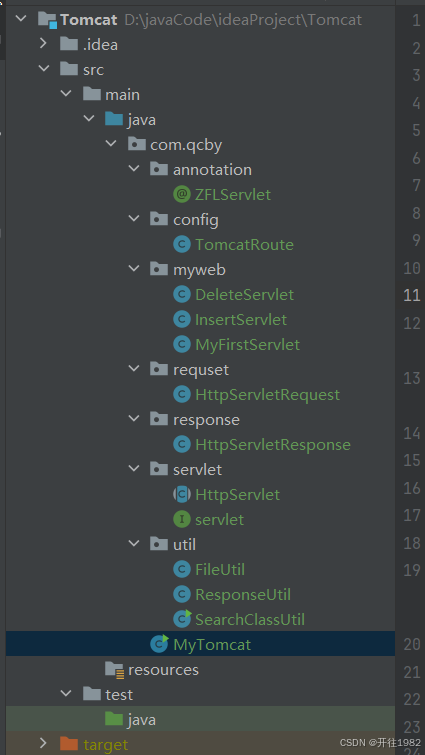The width and height of the screenshot is (425, 755).
Task: Click the SearchClassUtil runnable class icon
Action: (182, 619)
